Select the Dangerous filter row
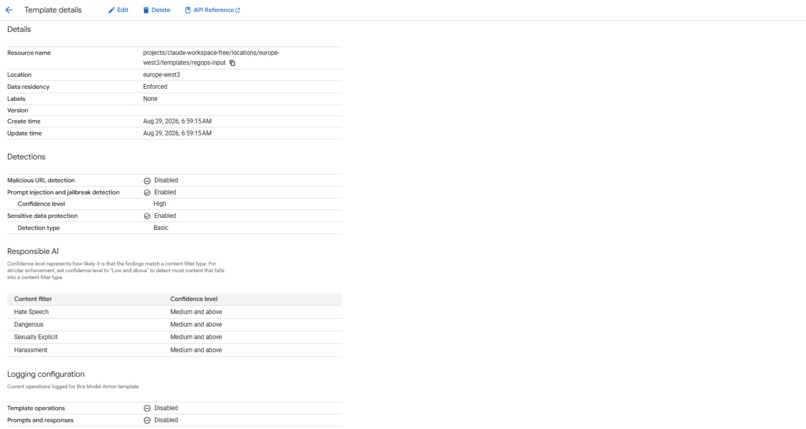The height and width of the screenshot is (429, 806). coord(174,325)
